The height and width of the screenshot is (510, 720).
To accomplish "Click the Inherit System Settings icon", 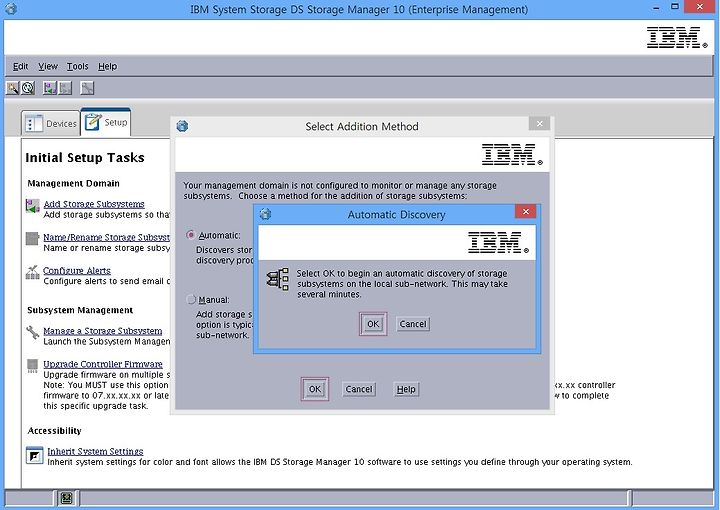I will pos(34,455).
